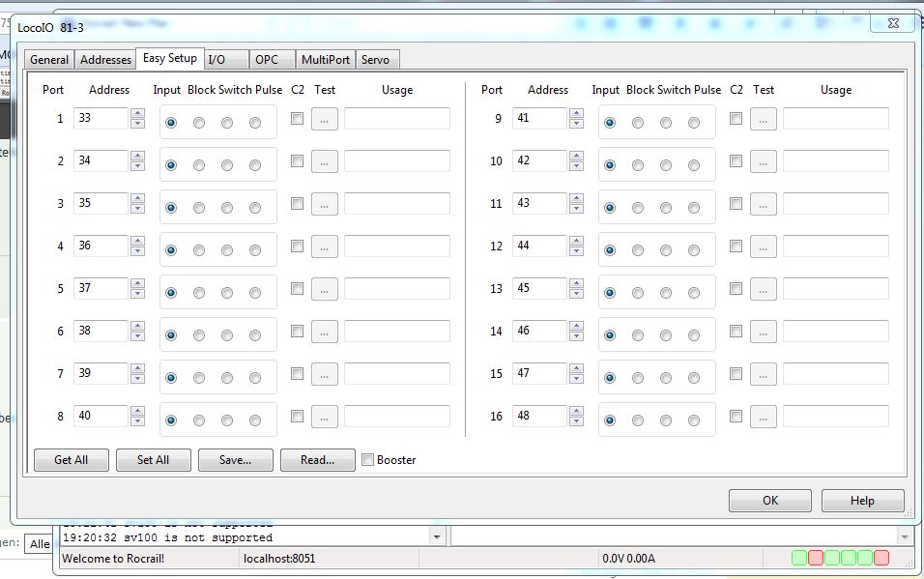Image resolution: width=924 pixels, height=579 pixels.
Task: Tick the C2 checkbox for port 4
Action: 297,246
